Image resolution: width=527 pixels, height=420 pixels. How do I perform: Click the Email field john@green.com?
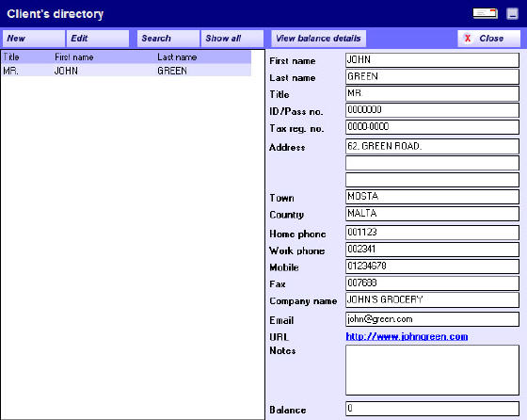coord(432,319)
